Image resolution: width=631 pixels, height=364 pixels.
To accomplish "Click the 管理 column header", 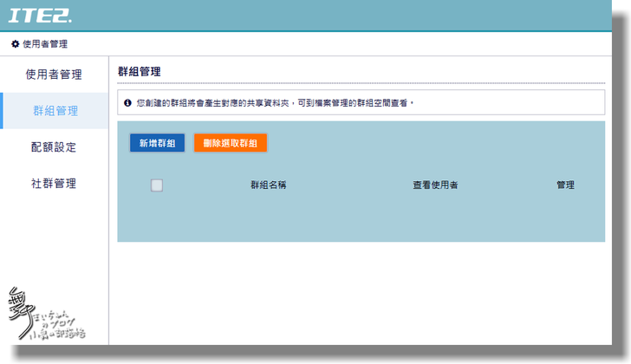I will click(x=565, y=185).
